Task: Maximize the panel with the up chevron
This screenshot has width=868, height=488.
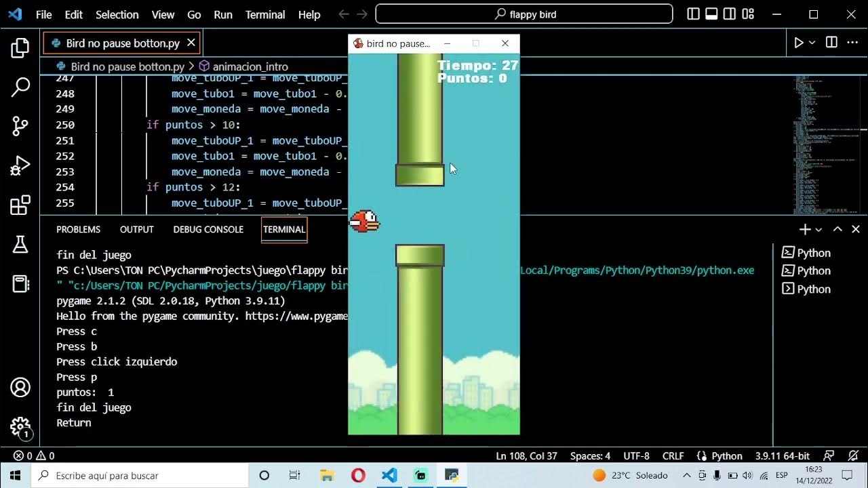Action: click(837, 229)
